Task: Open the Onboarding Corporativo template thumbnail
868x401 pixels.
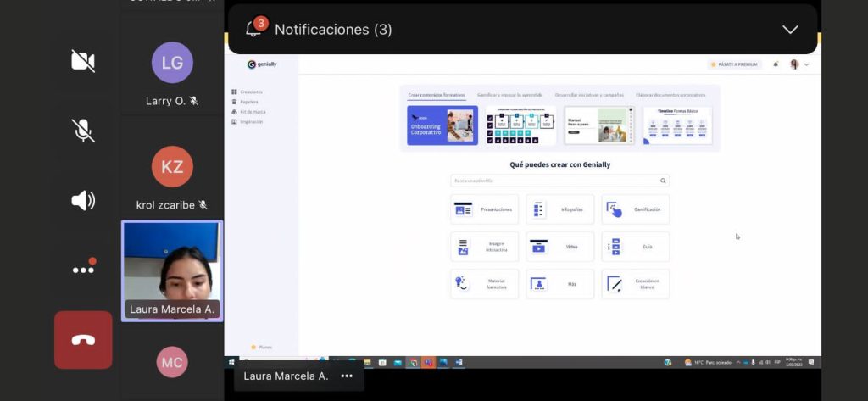Action: tap(442, 125)
